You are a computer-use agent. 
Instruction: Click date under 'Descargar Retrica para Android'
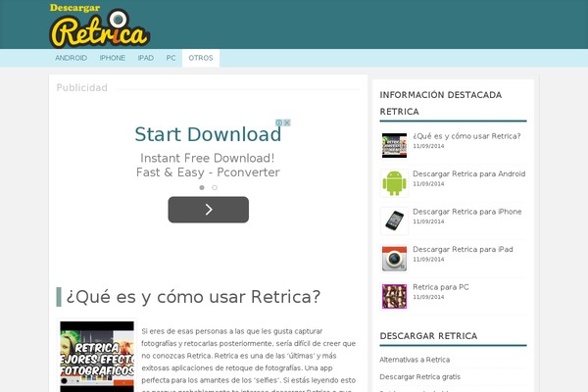click(x=428, y=184)
